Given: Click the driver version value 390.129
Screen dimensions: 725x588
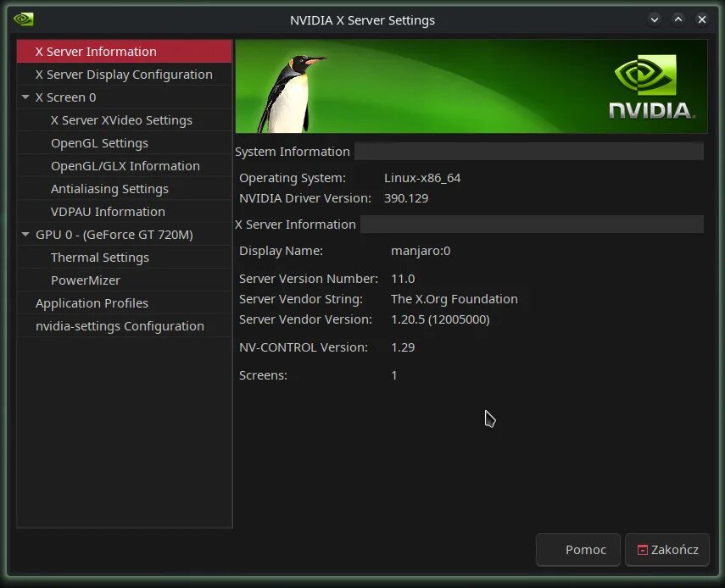Looking at the screenshot, I should pos(406,198).
